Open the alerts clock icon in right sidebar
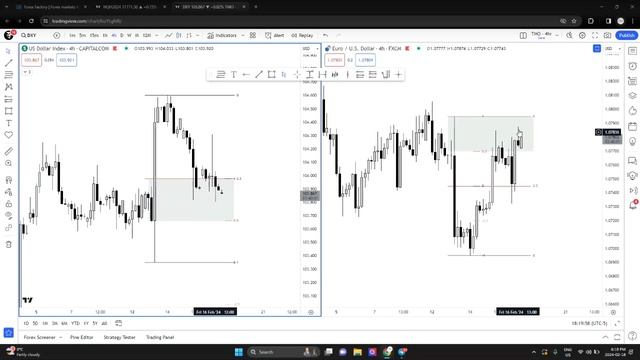This screenshot has width=640, height=360. pyautogui.click(x=633, y=66)
